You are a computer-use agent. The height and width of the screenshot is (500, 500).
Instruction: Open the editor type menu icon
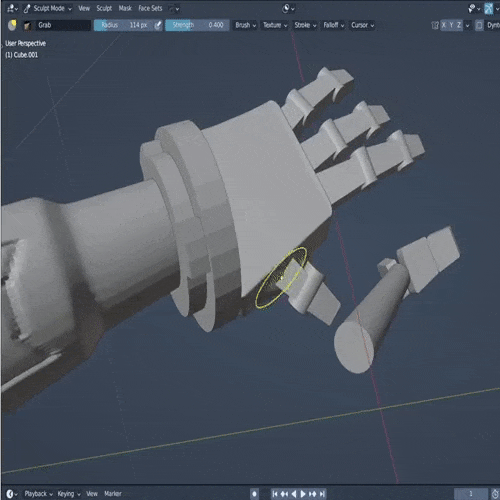[12, 8]
